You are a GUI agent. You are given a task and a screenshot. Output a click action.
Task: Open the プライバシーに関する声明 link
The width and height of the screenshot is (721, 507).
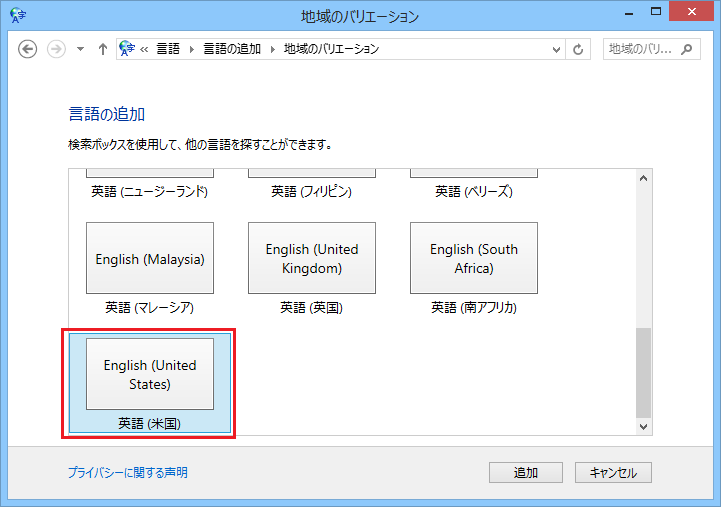click(127, 473)
